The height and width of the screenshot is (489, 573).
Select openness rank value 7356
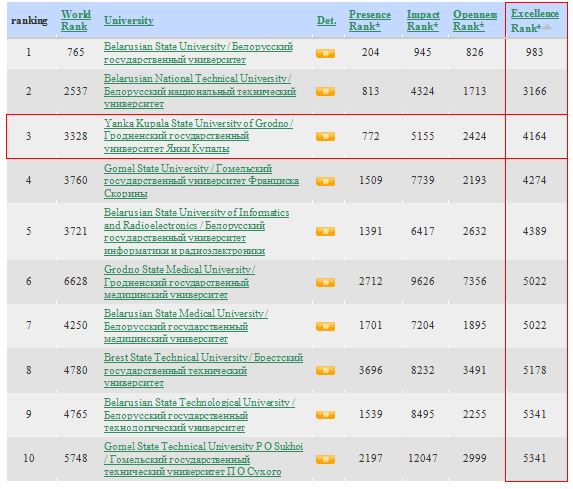pos(475,281)
